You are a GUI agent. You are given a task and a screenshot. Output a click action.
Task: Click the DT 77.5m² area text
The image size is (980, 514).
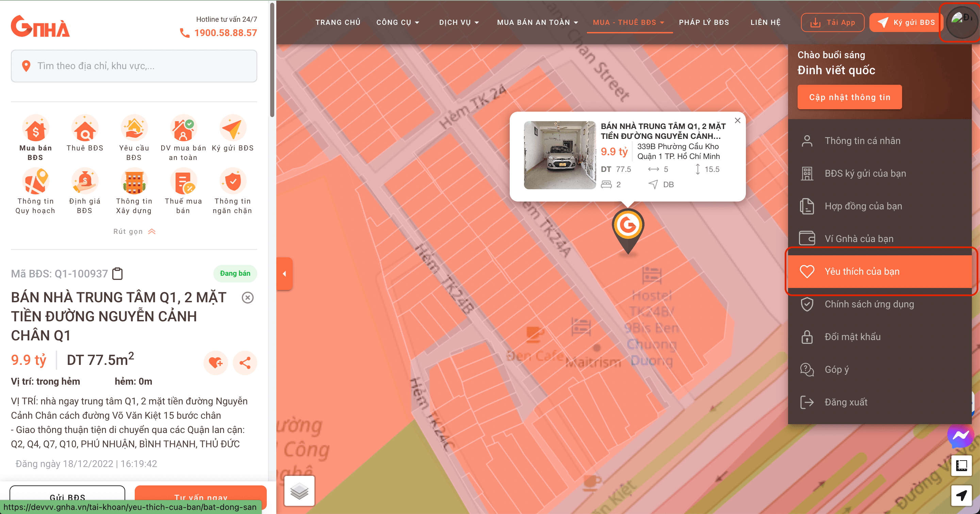(x=100, y=359)
